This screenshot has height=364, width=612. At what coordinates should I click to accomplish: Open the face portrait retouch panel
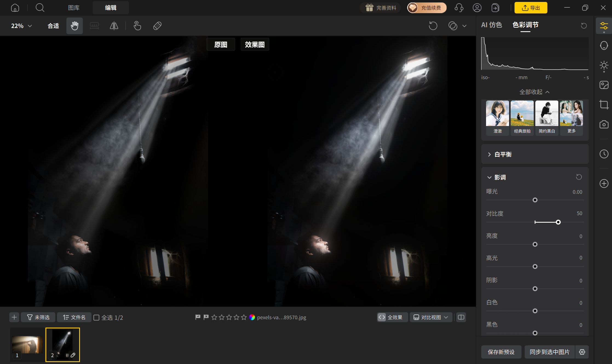(604, 45)
